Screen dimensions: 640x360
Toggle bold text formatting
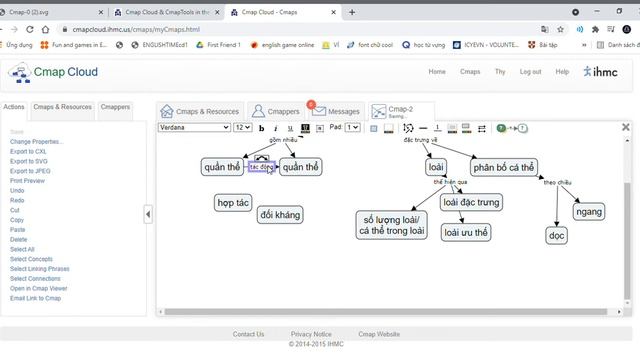point(261,128)
